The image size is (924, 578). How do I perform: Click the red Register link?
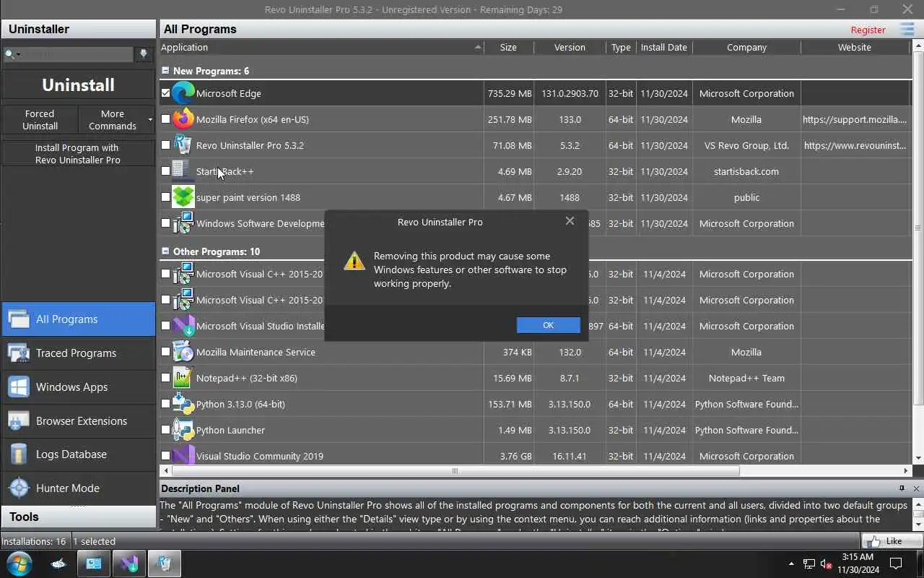[x=868, y=30]
